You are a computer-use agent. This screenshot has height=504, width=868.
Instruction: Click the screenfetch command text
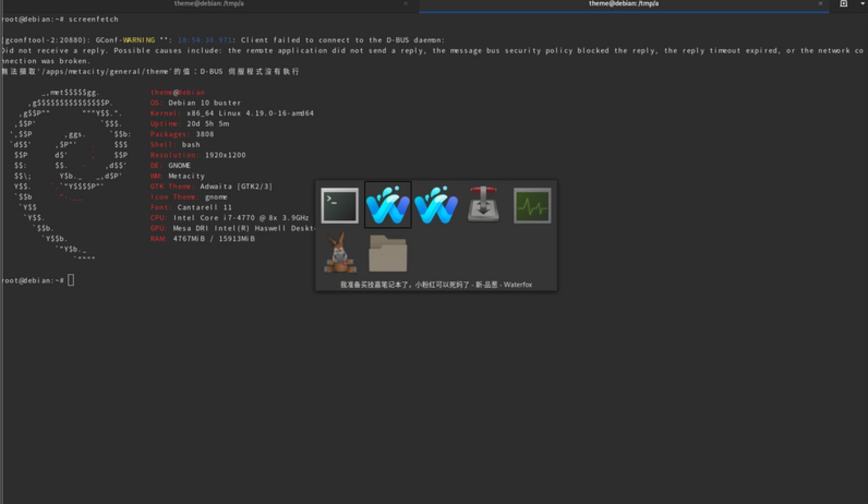click(x=93, y=19)
